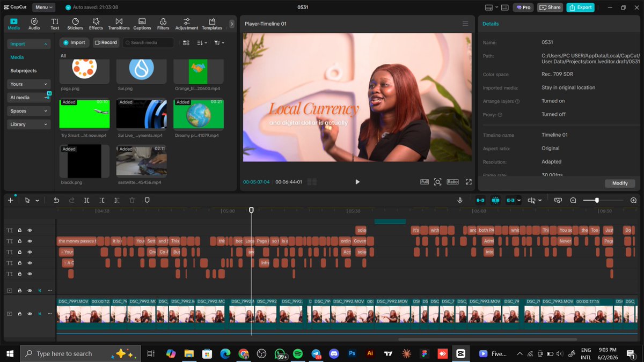Screen dimensions: 644x362
Task: Click the Delete trash icon in timeline toolbar
Action: (132, 200)
